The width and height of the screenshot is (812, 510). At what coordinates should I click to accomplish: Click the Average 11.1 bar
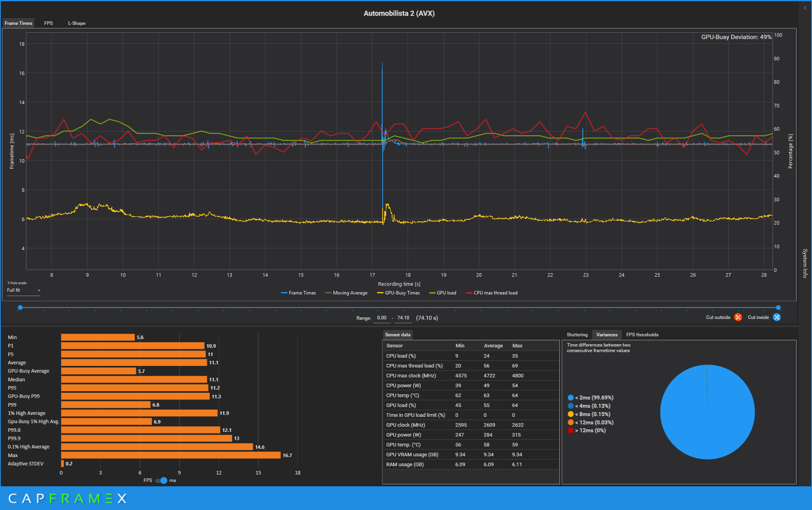[134, 362]
